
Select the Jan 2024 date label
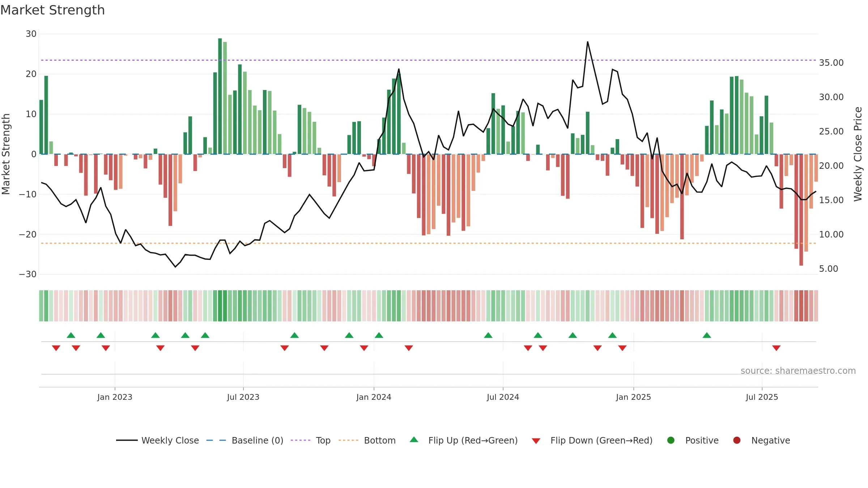pos(374,397)
